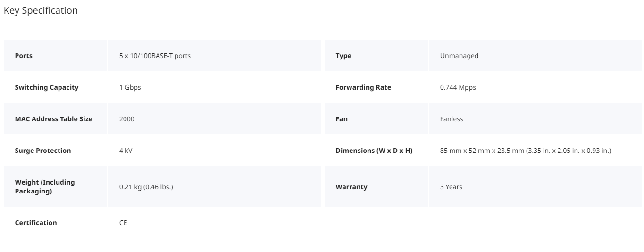644x252 pixels.
Task: Click the 5 x 10/100BASE-T ports value
Action: (x=155, y=56)
